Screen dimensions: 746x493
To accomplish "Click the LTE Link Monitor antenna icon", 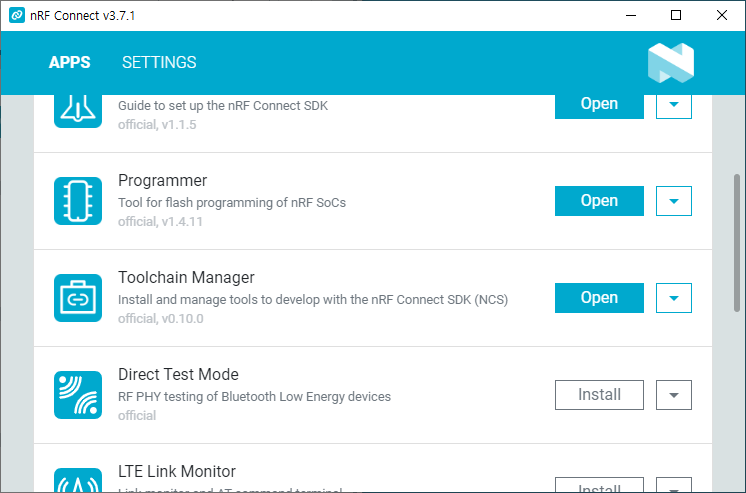I will tap(78, 480).
